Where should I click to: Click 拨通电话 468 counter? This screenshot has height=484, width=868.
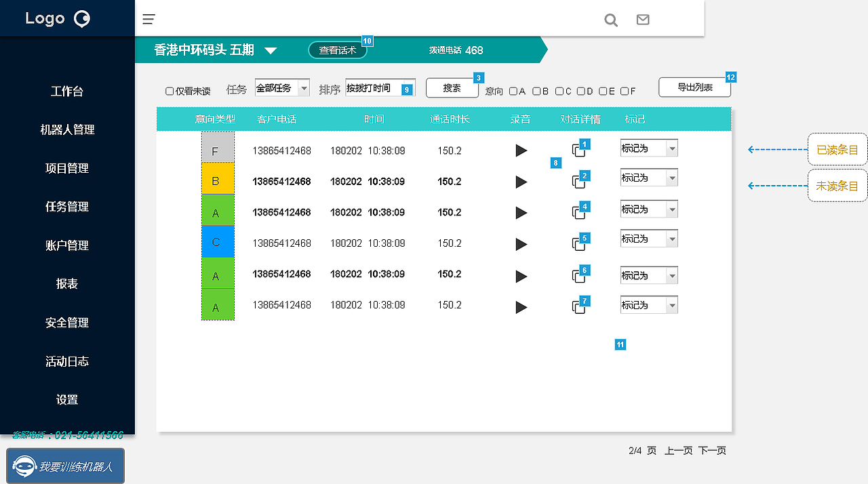tap(456, 50)
